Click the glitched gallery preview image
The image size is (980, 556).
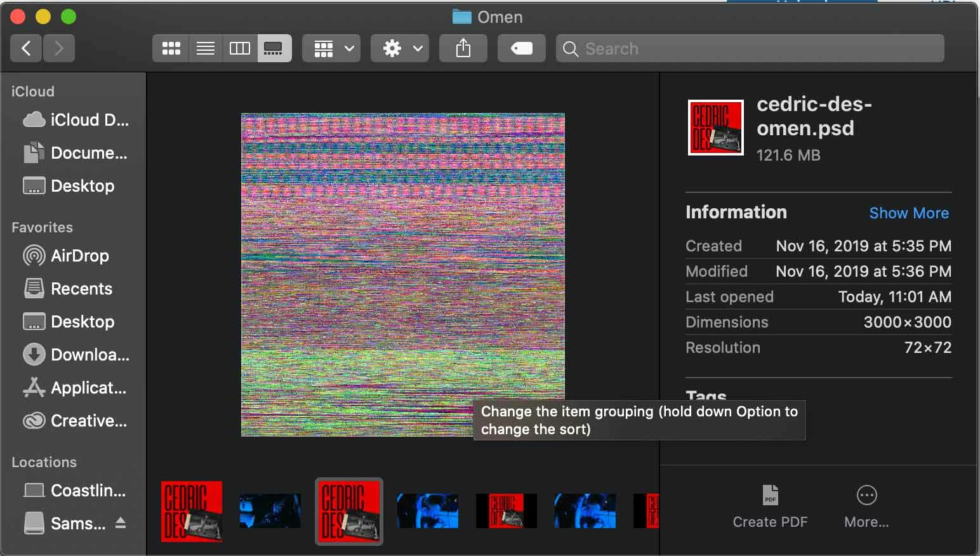click(x=403, y=275)
